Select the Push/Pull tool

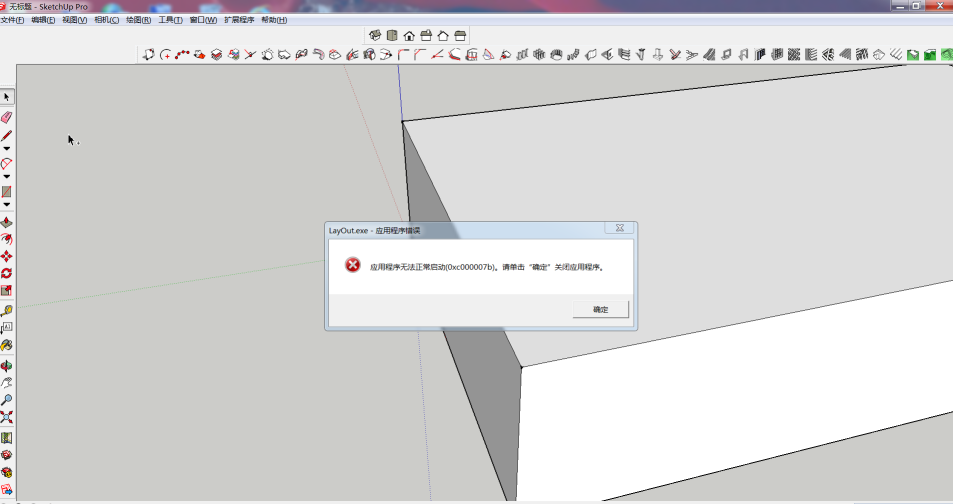7,222
